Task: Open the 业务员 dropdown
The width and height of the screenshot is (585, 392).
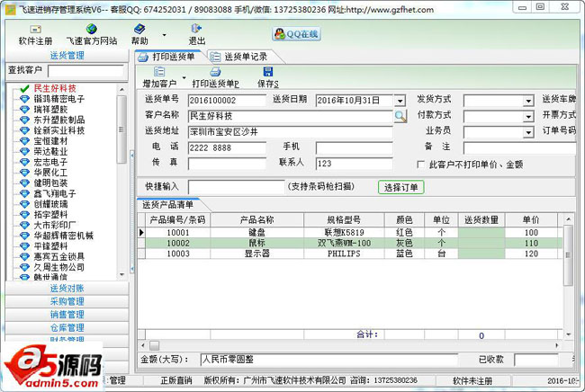Action: point(528,132)
